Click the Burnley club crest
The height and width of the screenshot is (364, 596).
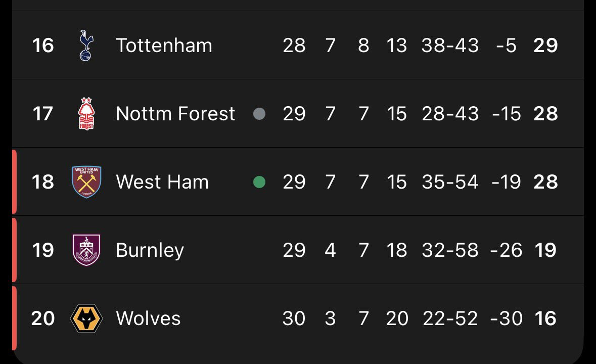[x=86, y=250]
